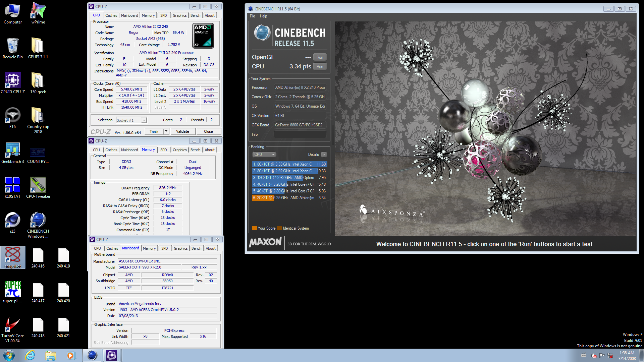The width and height of the screenshot is (644, 362).
Task: Expand the Tools dropdown arrow in CPU-Z
Action: pyautogui.click(x=166, y=131)
